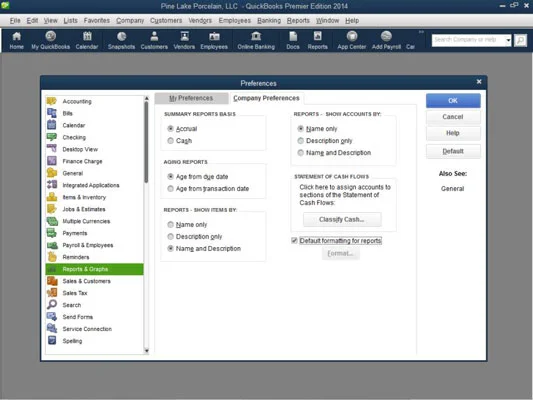Open Reports toolbar icon

point(317,40)
